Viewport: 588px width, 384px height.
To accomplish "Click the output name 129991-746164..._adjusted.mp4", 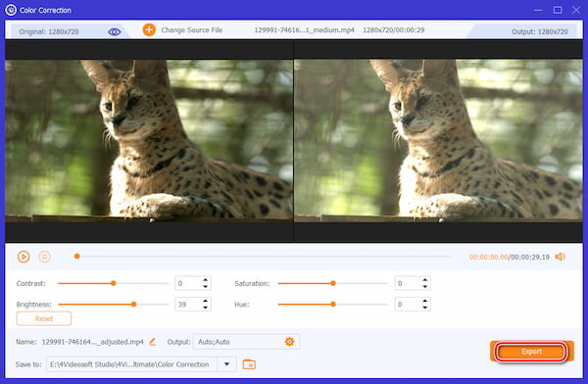I will point(93,342).
